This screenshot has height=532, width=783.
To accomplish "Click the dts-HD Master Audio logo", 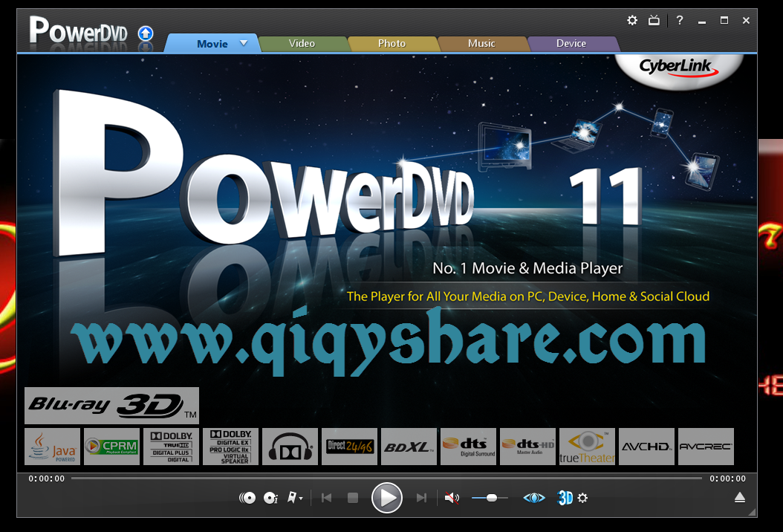I will [528, 447].
